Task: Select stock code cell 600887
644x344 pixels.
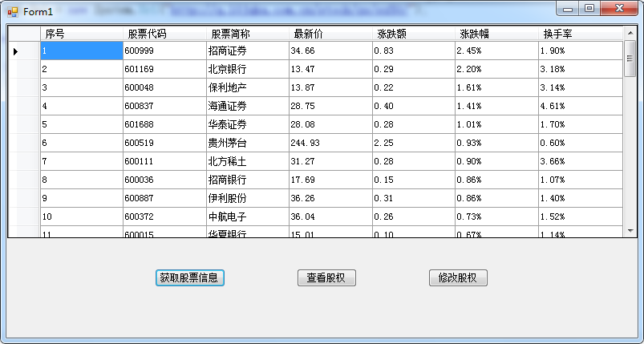Action: tap(164, 198)
